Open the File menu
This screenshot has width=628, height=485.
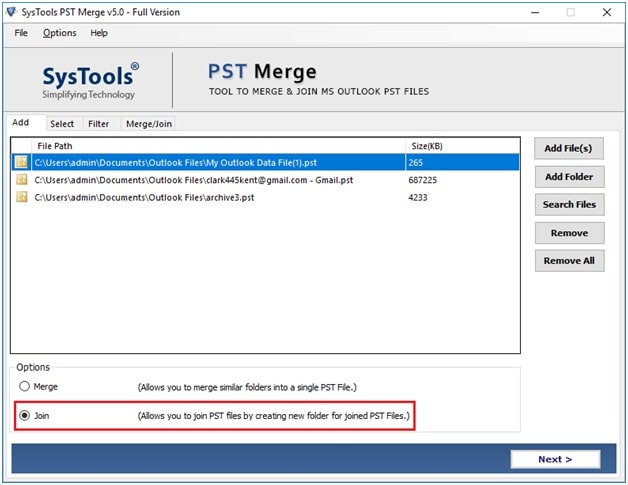(21, 33)
